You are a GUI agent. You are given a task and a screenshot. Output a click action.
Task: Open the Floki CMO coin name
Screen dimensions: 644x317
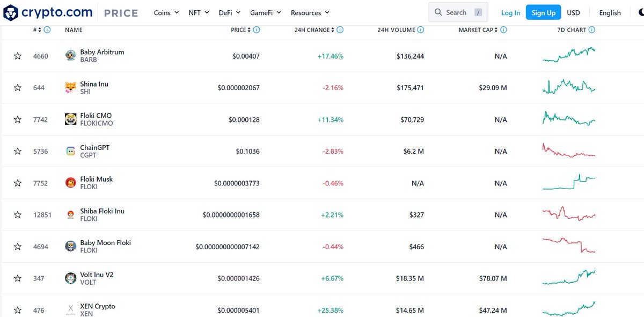point(96,116)
